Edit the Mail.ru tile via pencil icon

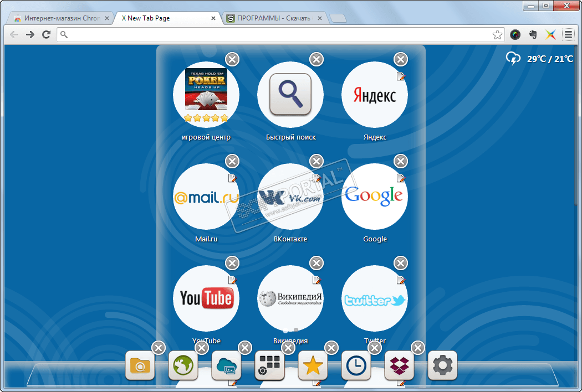[232, 178]
